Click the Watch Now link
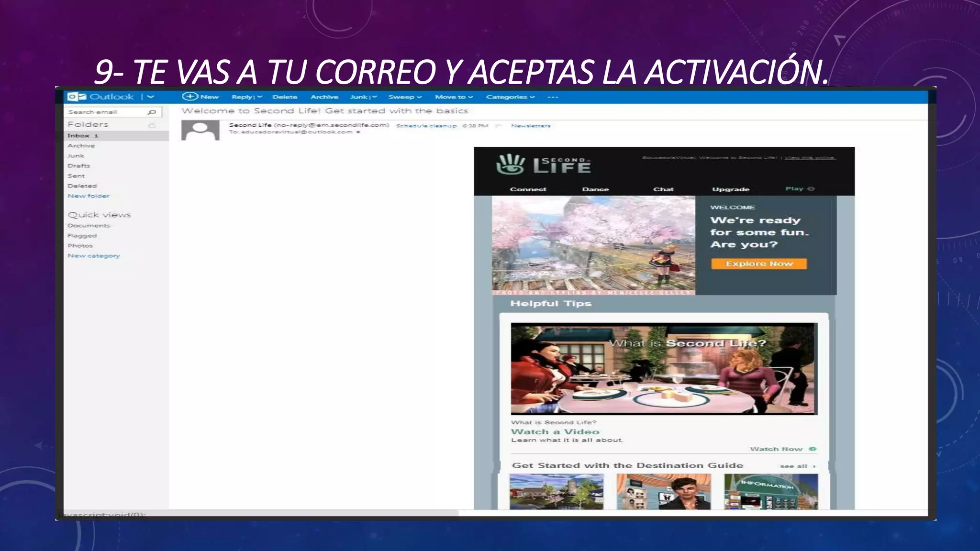The image size is (980, 551). (x=776, y=449)
